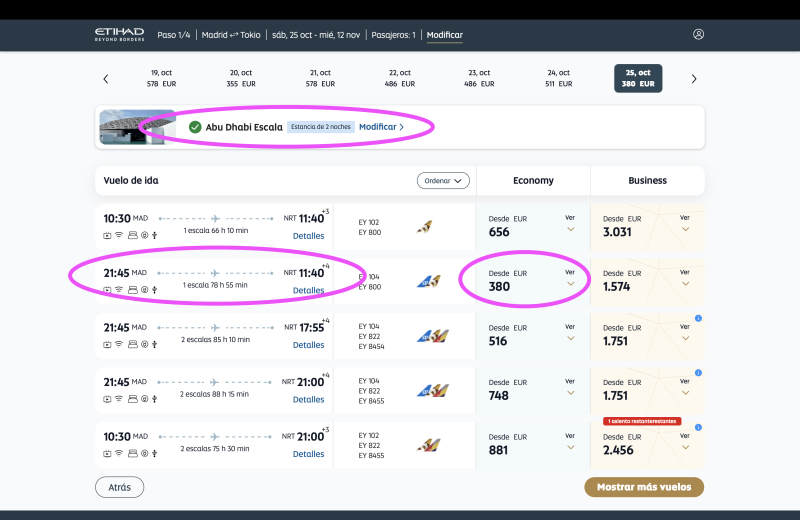Expand Business fare 1.574 EUR via Ver

click(685, 278)
